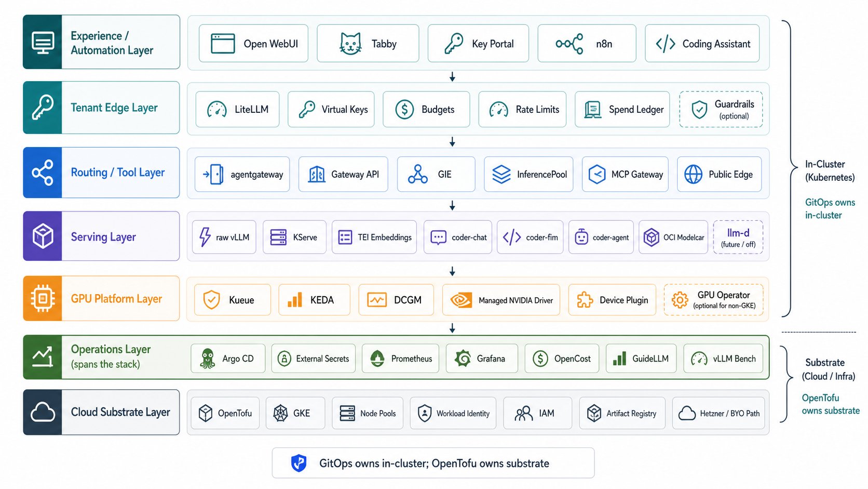
Task: Click the OpenTofu cube icon
Action: click(206, 413)
